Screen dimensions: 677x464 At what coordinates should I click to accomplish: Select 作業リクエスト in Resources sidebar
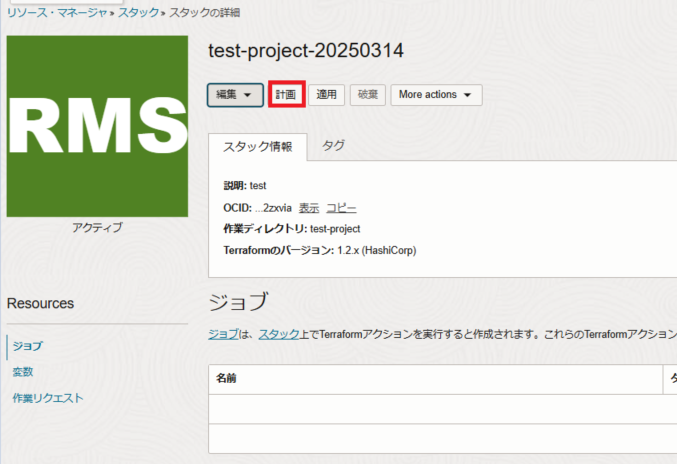[x=47, y=398]
